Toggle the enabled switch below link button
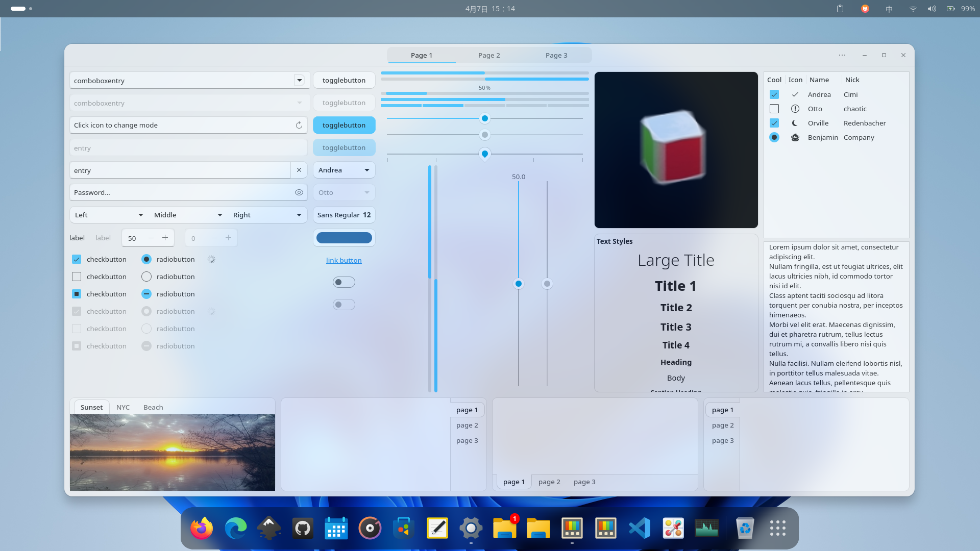This screenshot has height=551, width=980. point(344,282)
